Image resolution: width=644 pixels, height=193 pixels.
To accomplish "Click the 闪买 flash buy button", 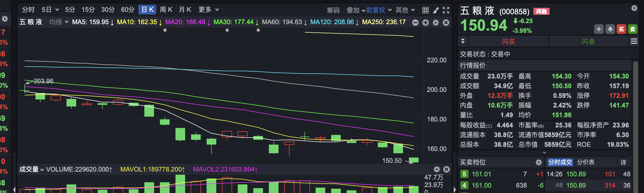I will click(509, 41).
